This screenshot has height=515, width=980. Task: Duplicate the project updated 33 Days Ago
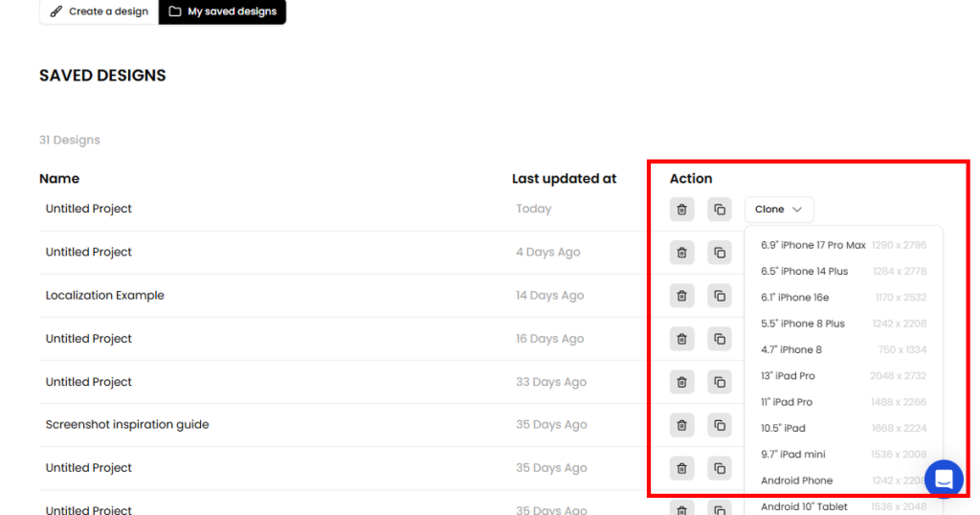[x=720, y=382]
